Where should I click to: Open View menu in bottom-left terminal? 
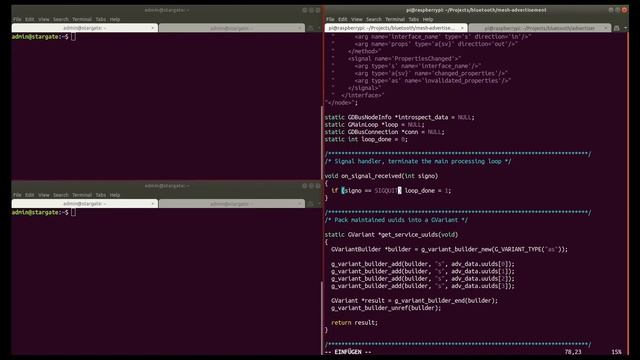pyautogui.click(x=44, y=195)
